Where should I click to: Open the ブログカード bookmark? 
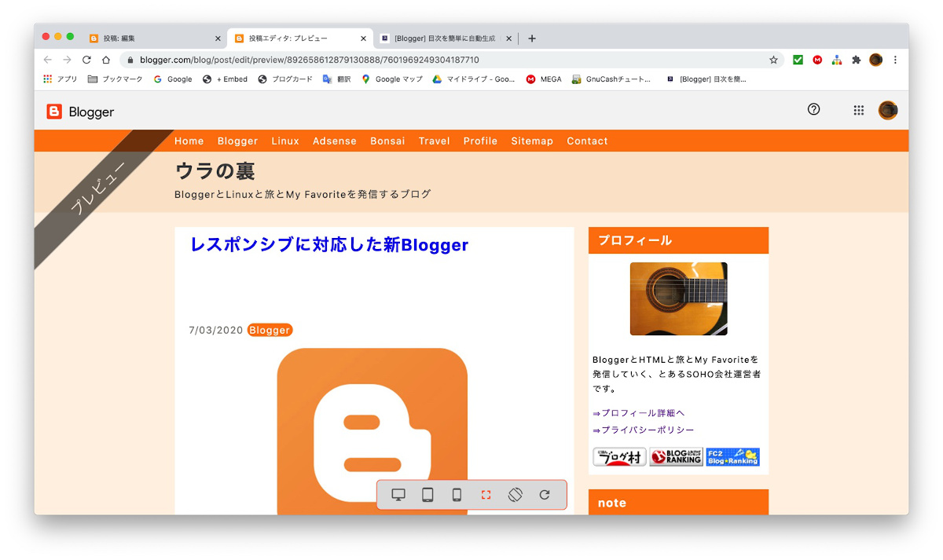285,79
